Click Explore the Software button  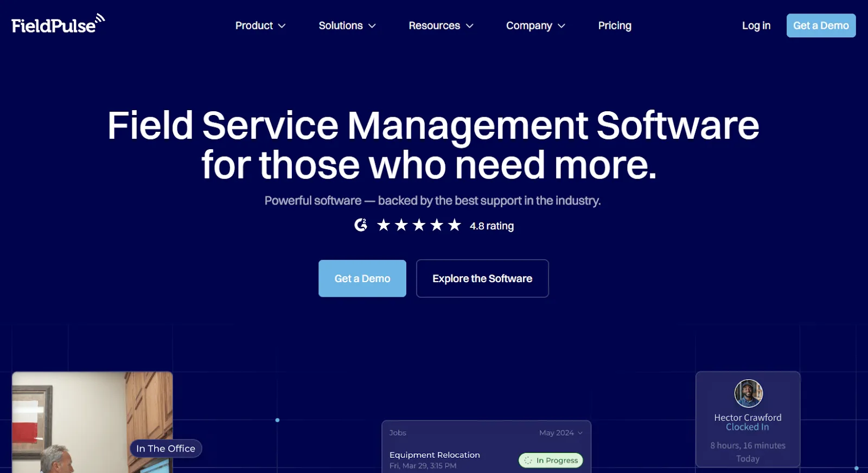tap(482, 278)
